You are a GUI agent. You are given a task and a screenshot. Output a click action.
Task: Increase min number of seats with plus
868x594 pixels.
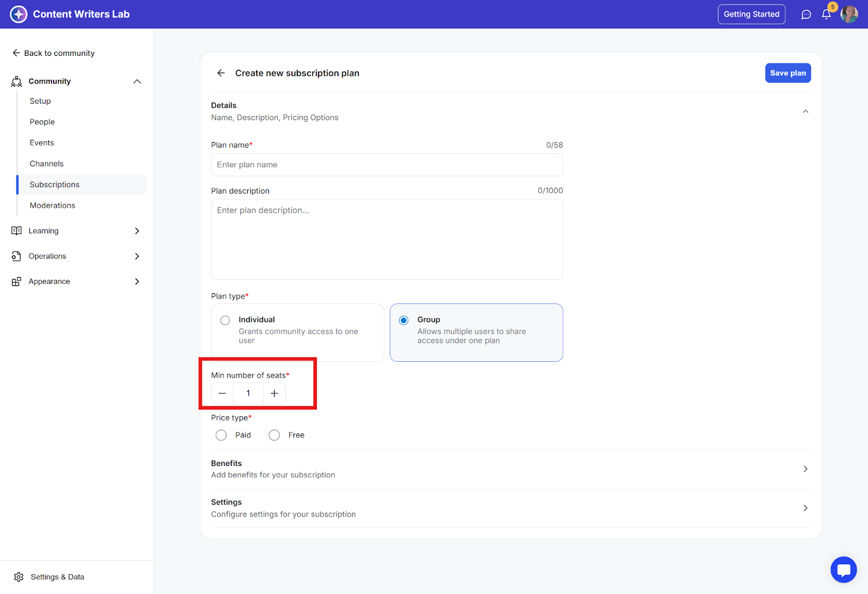point(274,393)
